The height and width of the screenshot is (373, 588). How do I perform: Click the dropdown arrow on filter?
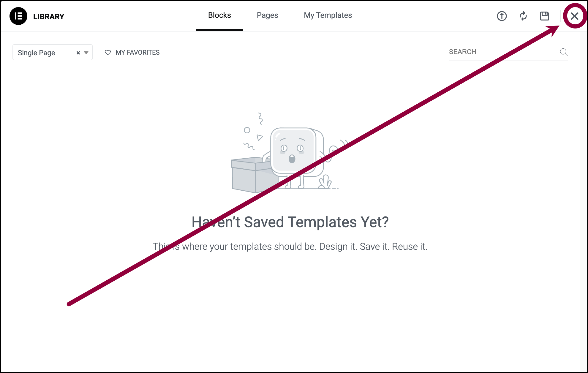[x=85, y=53]
